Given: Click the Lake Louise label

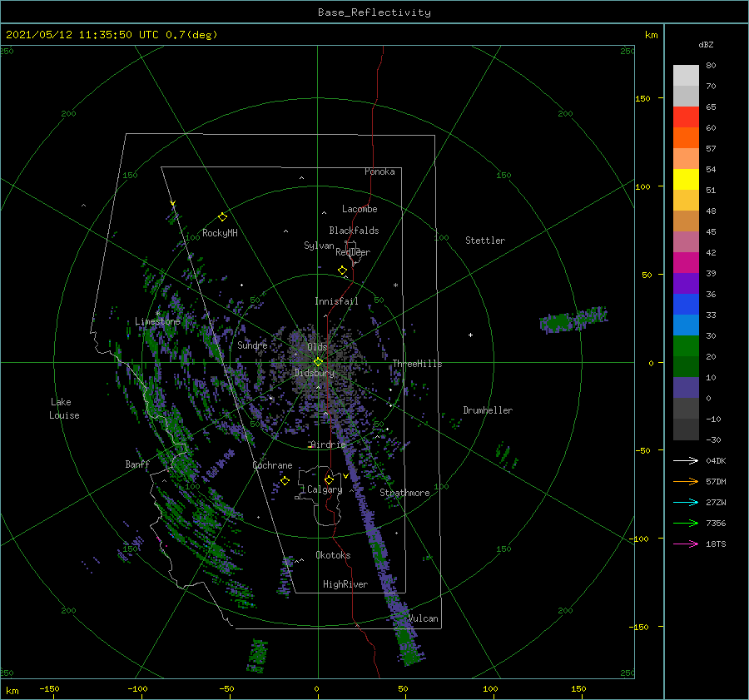Looking at the screenshot, I should pos(64,409).
